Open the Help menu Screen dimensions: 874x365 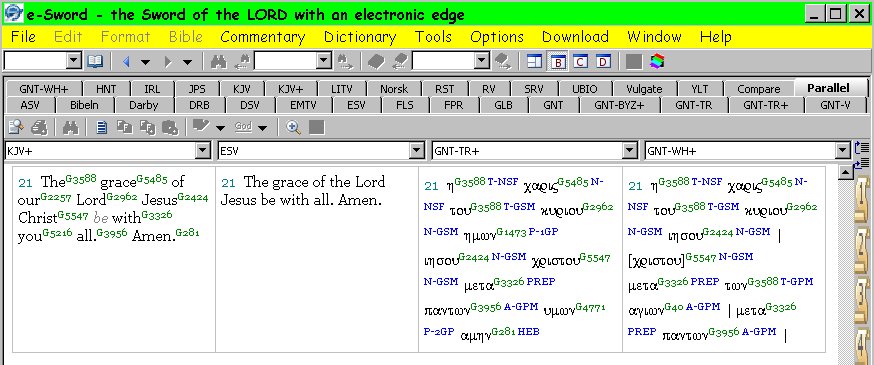[716, 37]
